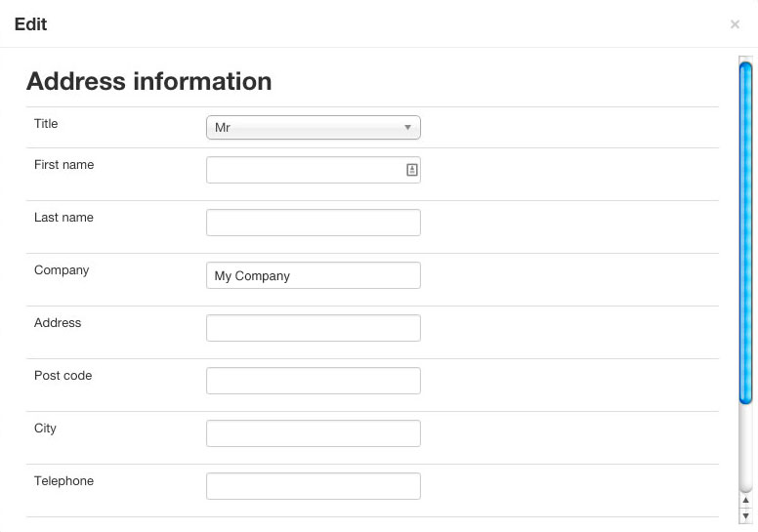This screenshot has height=532, width=758.
Task: Close the Edit dialog with the X
Action: click(735, 24)
